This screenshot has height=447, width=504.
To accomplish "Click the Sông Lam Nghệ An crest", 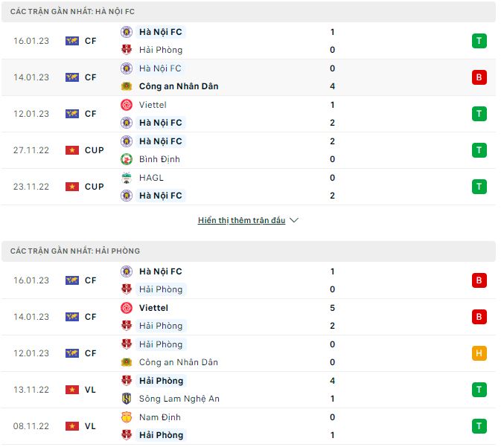I will point(127,399).
